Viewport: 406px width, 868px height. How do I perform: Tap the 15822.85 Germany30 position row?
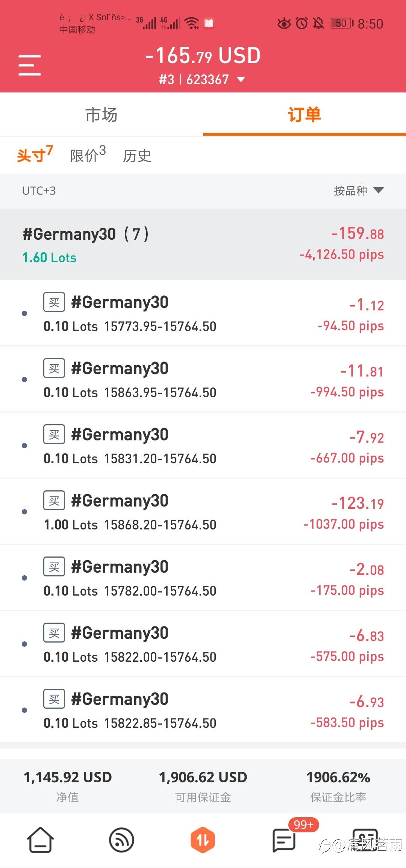tap(203, 710)
